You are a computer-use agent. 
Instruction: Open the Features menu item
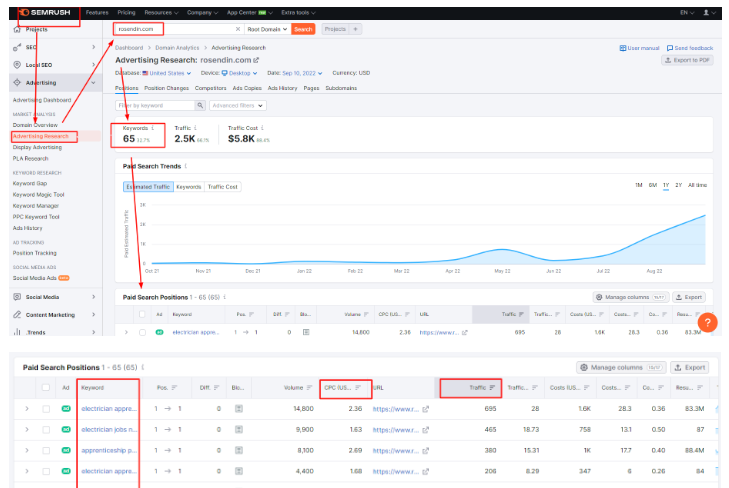click(97, 13)
